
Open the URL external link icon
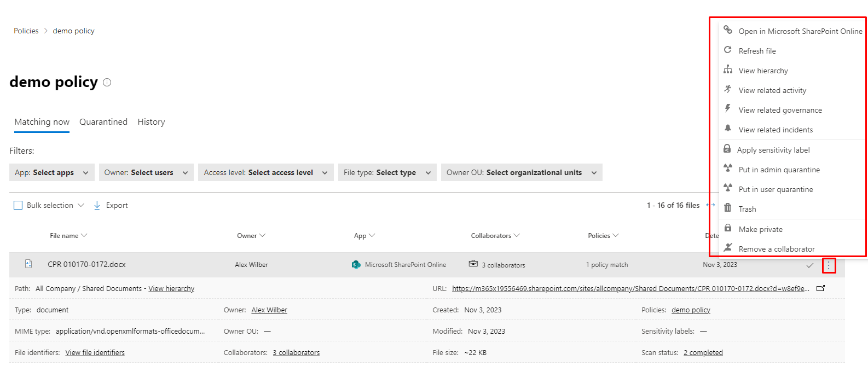(x=820, y=288)
